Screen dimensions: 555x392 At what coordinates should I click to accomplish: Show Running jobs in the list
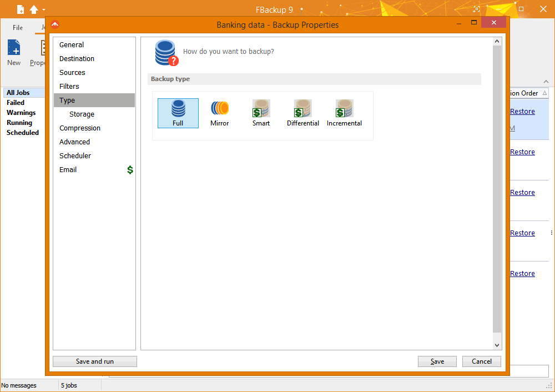pyautogui.click(x=19, y=123)
